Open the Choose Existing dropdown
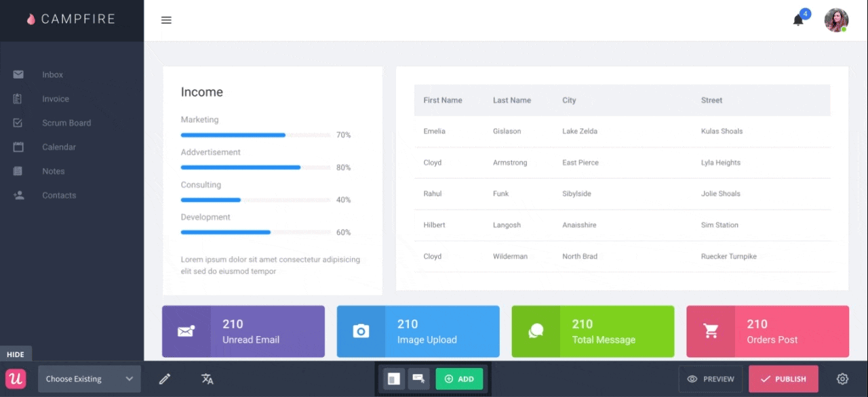The width and height of the screenshot is (868, 397). point(89,379)
